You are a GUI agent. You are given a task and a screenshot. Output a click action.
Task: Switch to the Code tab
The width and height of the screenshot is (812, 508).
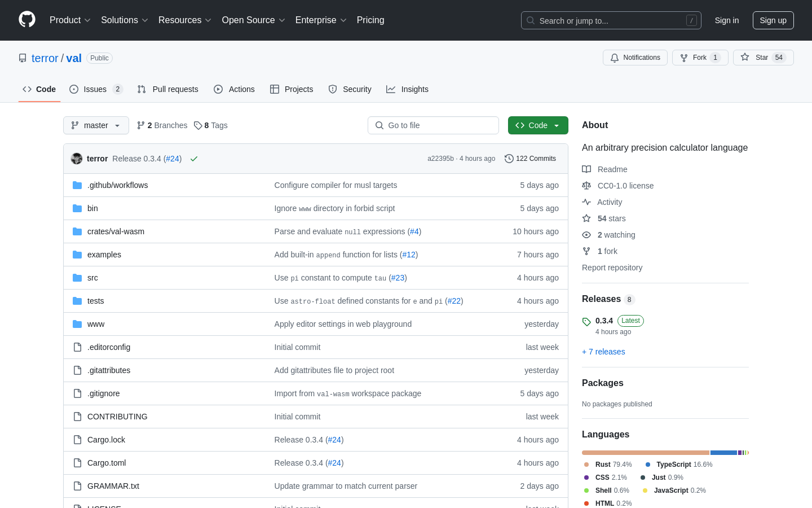pos(39,89)
